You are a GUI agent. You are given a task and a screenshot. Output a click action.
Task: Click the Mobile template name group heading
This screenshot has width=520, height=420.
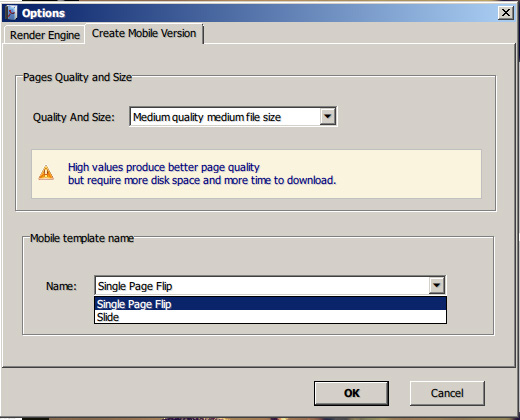[x=82, y=238]
